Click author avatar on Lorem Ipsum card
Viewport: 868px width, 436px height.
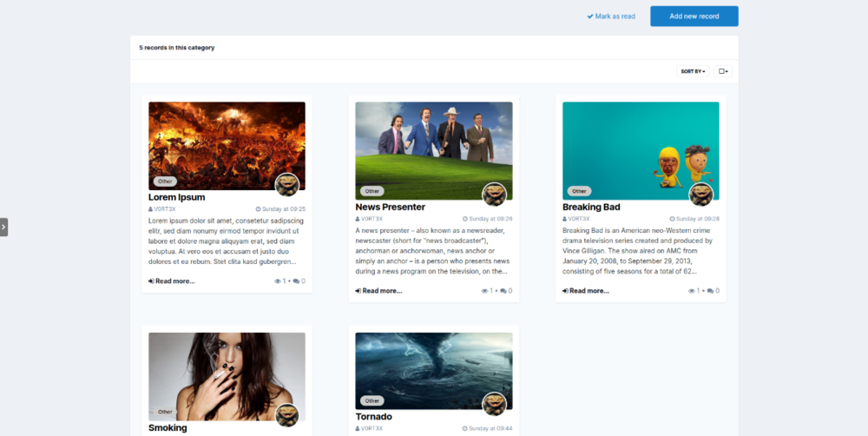(x=287, y=185)
